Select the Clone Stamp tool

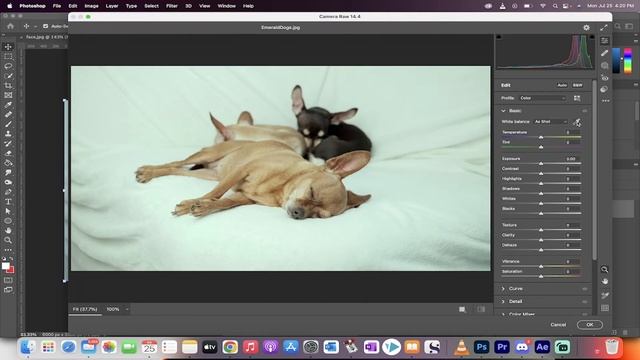click(8, 134)
